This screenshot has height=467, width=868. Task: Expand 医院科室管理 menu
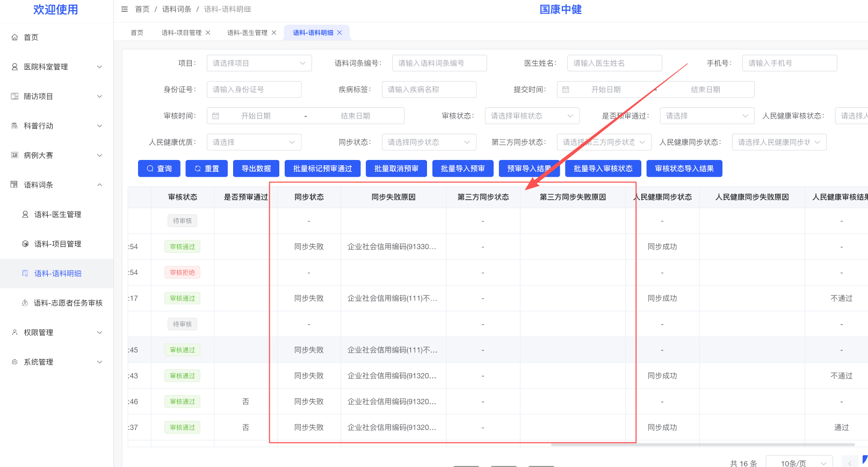tap(56, 67)
